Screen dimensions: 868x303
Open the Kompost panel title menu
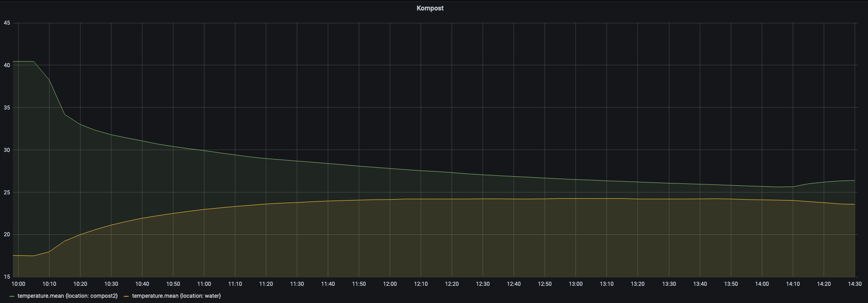(x=430, y=8)
